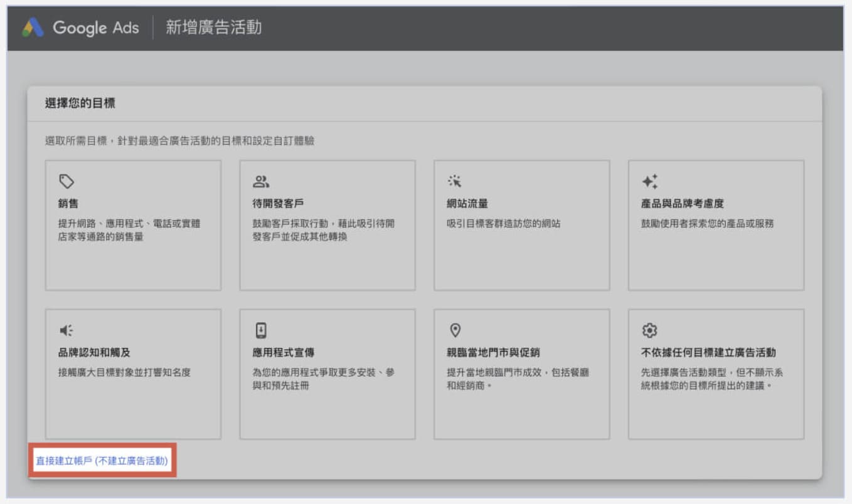Viewport: 852px width, 504px height.
Task: Pick the 應用程式宣傳 goal card
Action: point(327,374)
